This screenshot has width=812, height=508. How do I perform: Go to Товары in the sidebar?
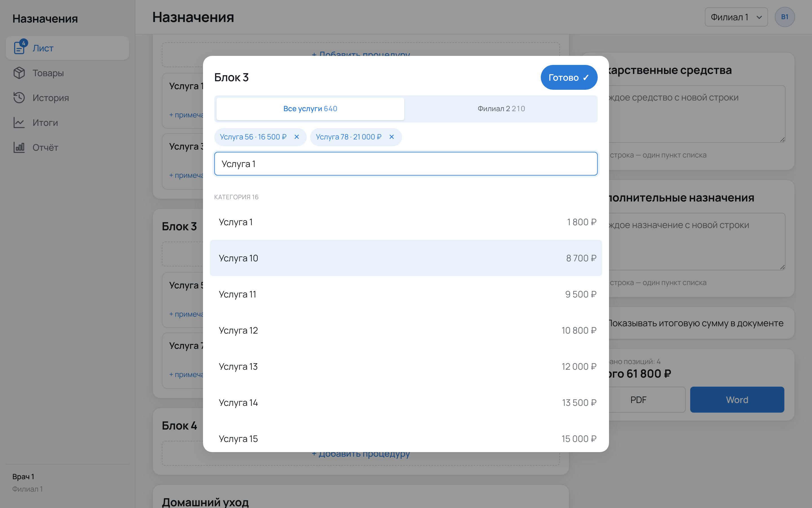click(x=67, y=73)
